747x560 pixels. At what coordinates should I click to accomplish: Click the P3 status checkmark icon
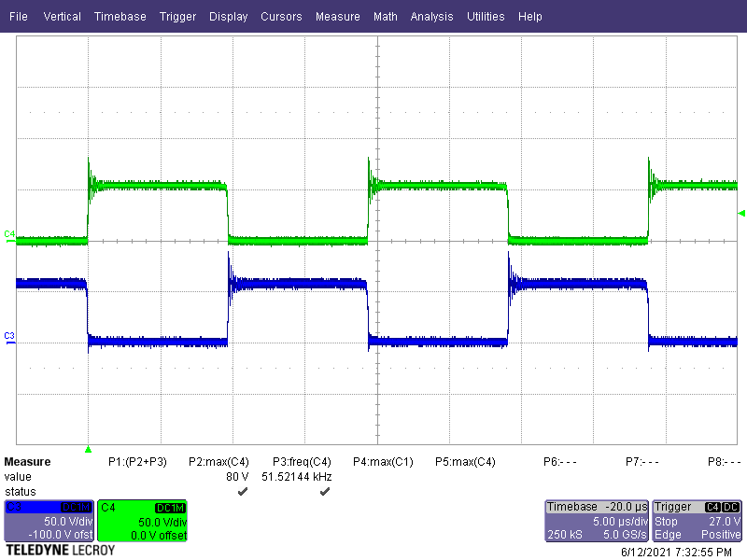(x=325, y=492)
